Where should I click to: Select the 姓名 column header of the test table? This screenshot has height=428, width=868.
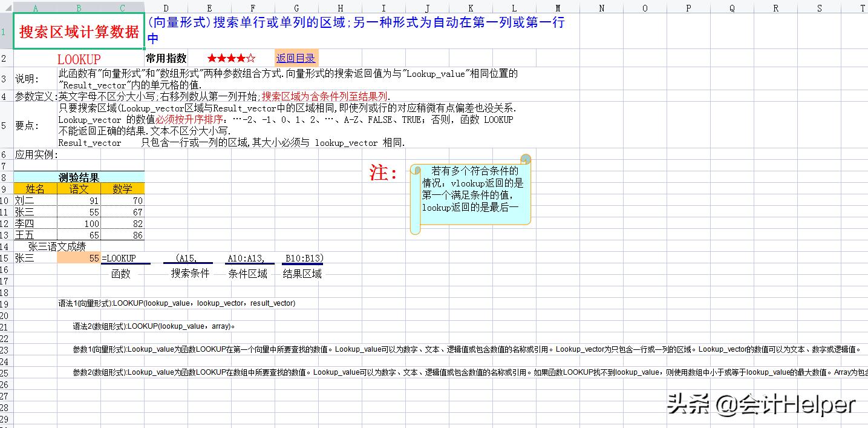click(35, 188)
